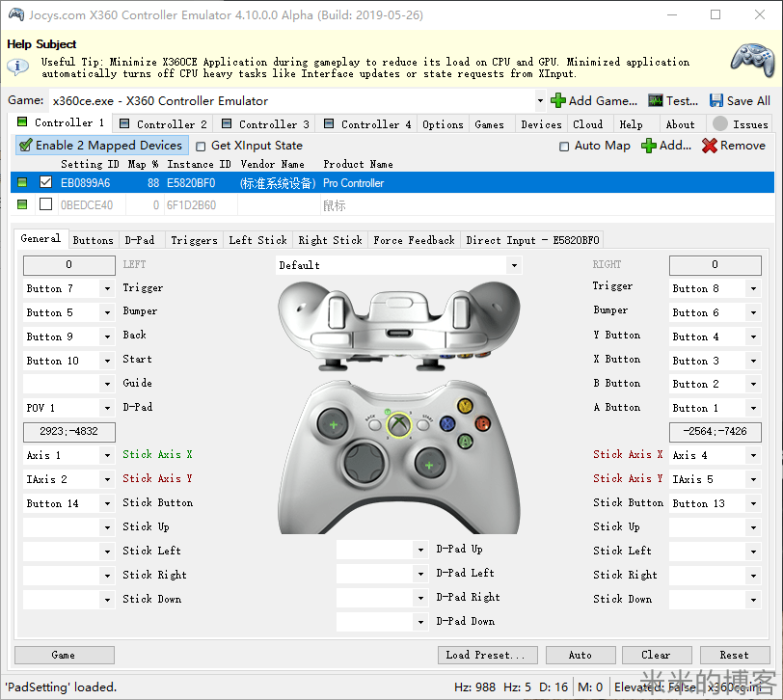Click the green Add Game plus icon
Image resolution: width=783 pixels, height=700 pixels.
(557, 100)
